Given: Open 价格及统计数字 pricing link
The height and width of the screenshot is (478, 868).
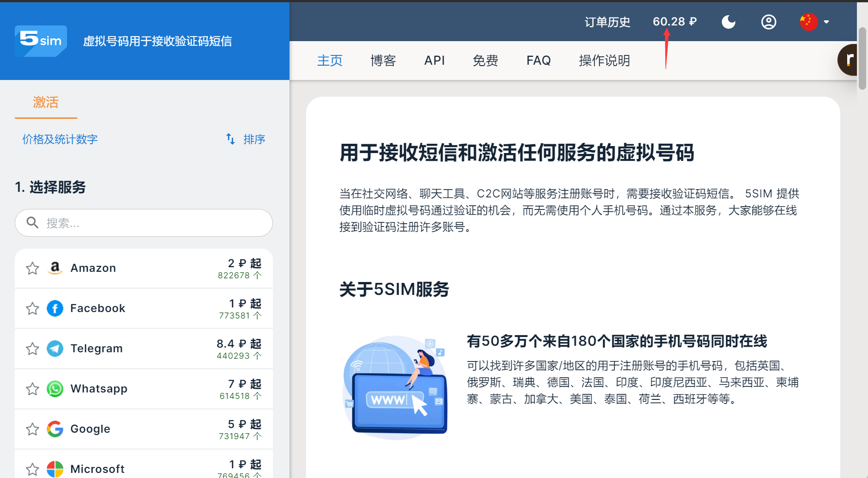Looking at the screenshot, I should point(60,139).
